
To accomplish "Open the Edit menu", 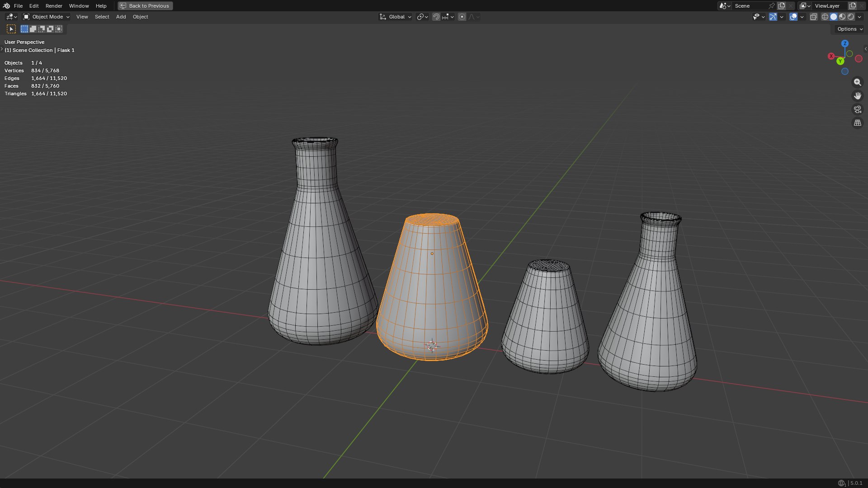I will tap(34, 6).
